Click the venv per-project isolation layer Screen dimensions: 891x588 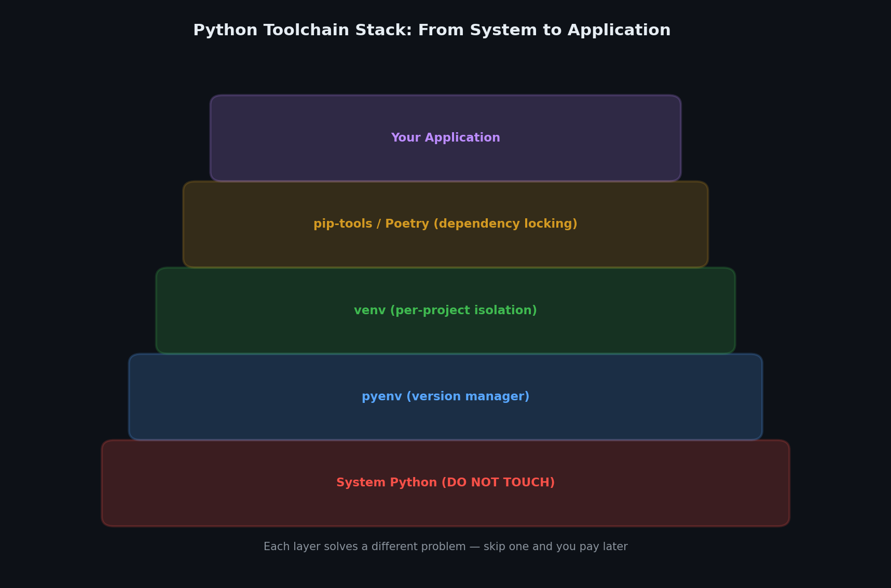pos(445,311)
